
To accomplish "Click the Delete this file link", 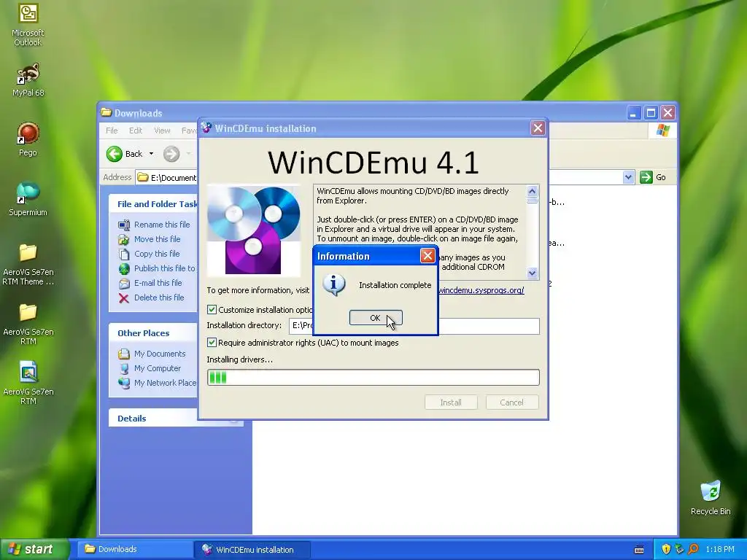I will [158, 297].
